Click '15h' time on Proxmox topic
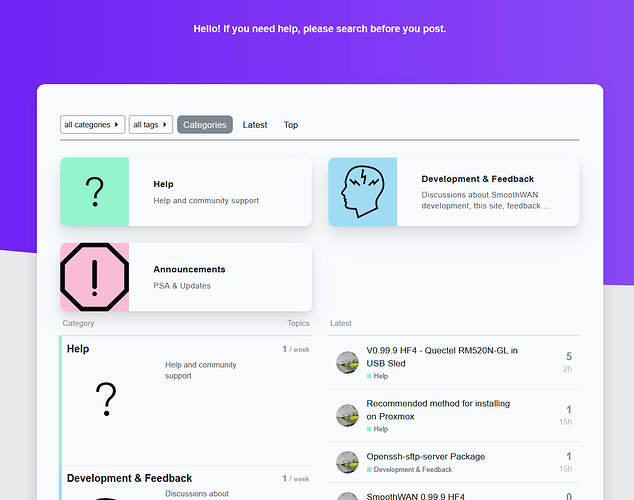The image size is (634, 500). (x=565, y=422)
